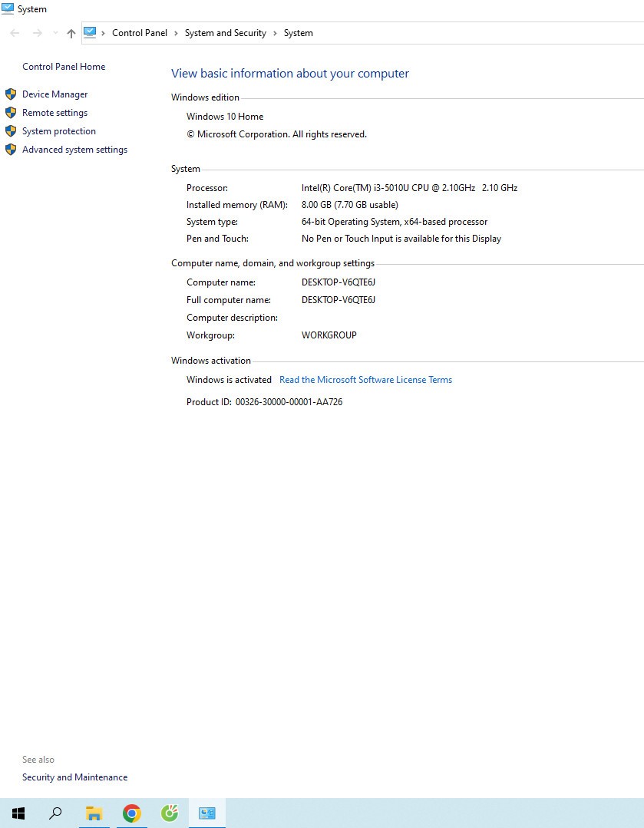Click the Windows Start button
The height and width of the screenshot is (828, 644).
(x=18, y=813)
